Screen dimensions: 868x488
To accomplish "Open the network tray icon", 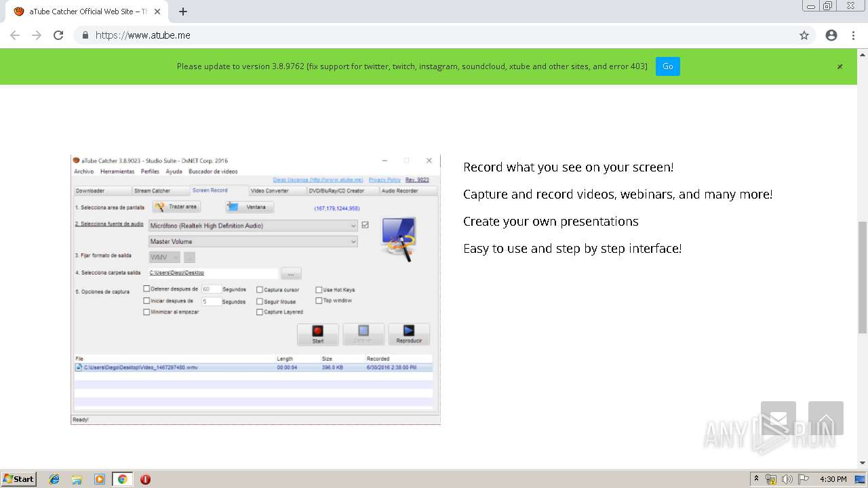I will [771, 479].
